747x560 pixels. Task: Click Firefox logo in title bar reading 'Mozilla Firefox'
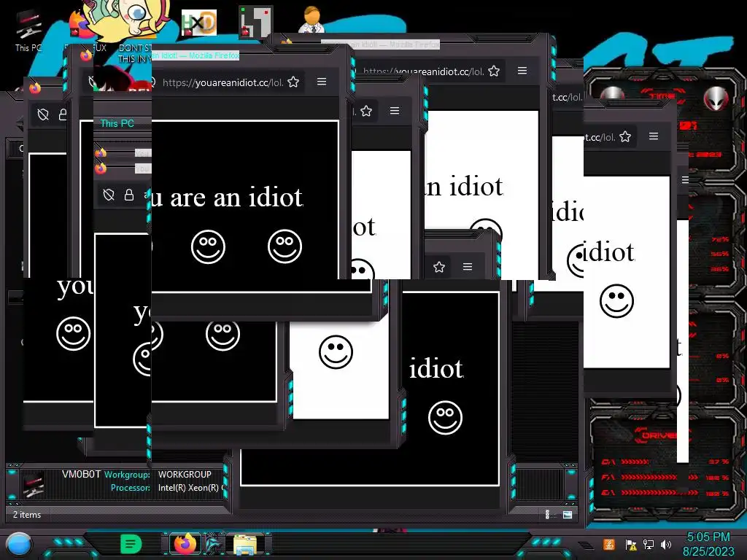click(x=86, y=55)
